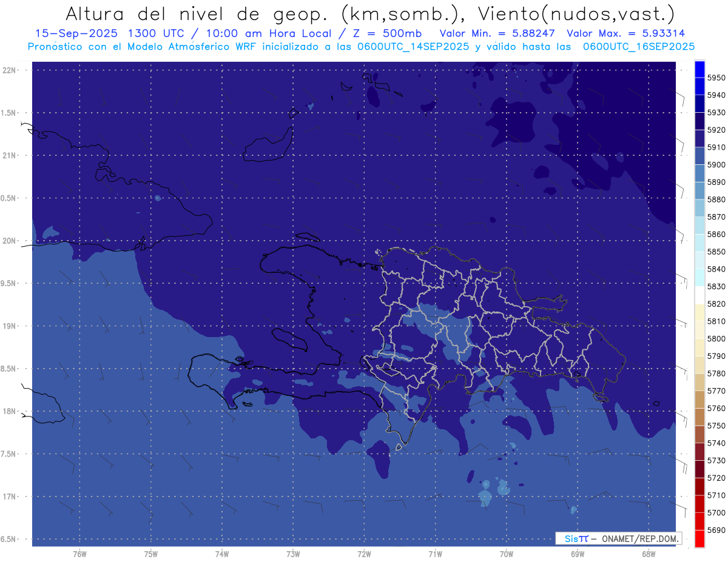Click the 21N latitude axis label
This screenshot has height=562, width=728.
10,156
